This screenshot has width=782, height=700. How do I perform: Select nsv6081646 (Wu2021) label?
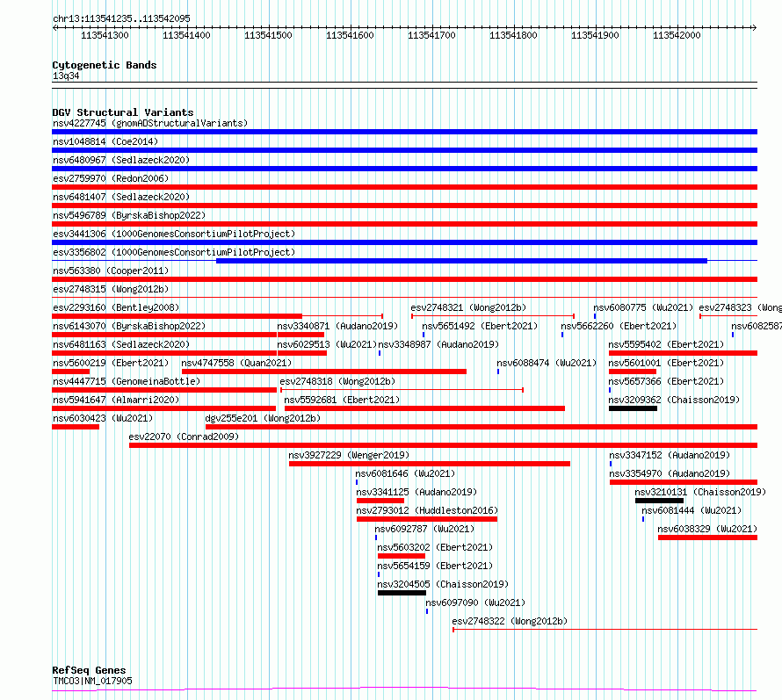(x=405, y=473)
